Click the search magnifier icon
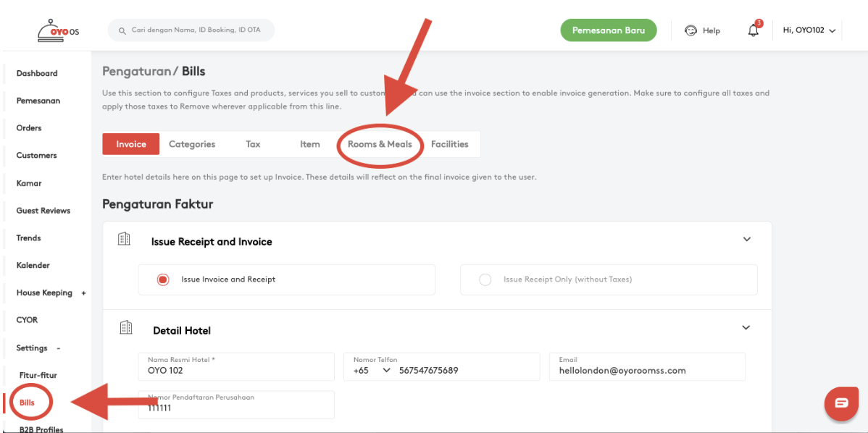 tap(122, 30)
